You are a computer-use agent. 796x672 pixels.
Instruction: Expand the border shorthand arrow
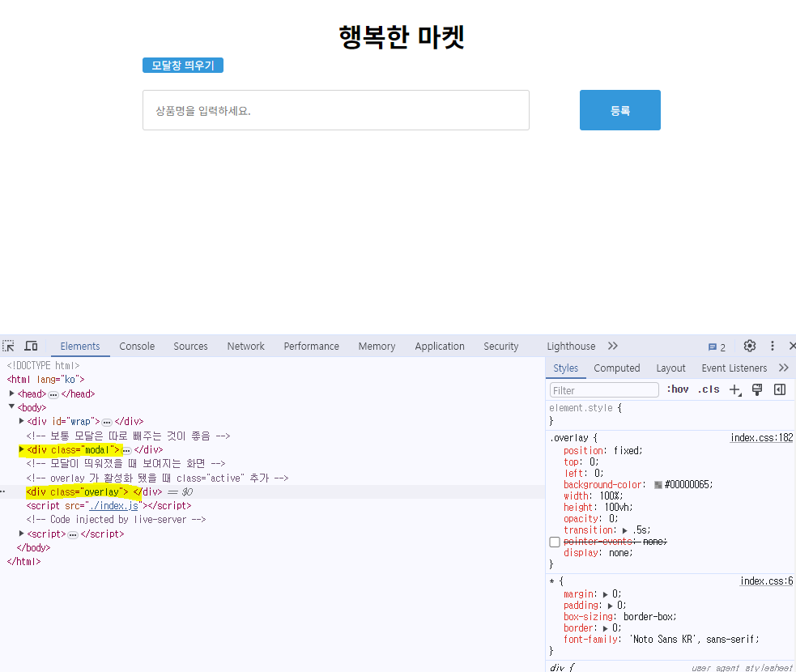(605, 628)
